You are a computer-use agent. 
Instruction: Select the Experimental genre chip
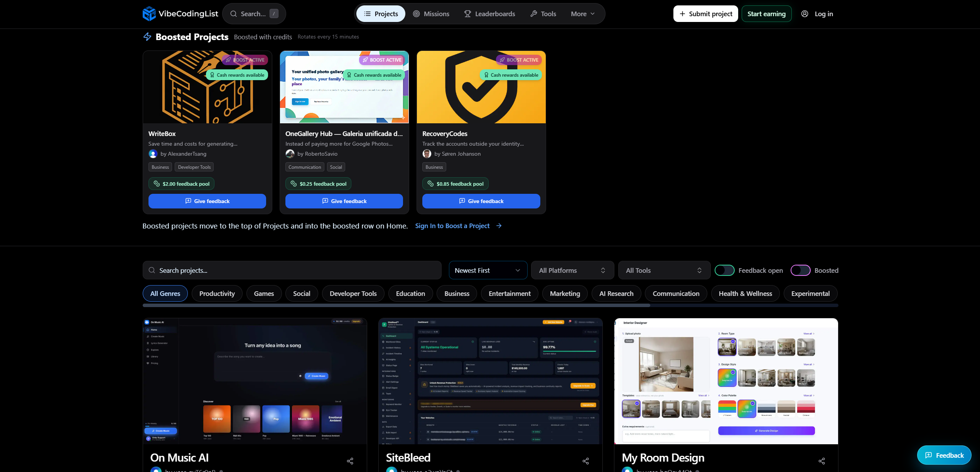point(810,294)
